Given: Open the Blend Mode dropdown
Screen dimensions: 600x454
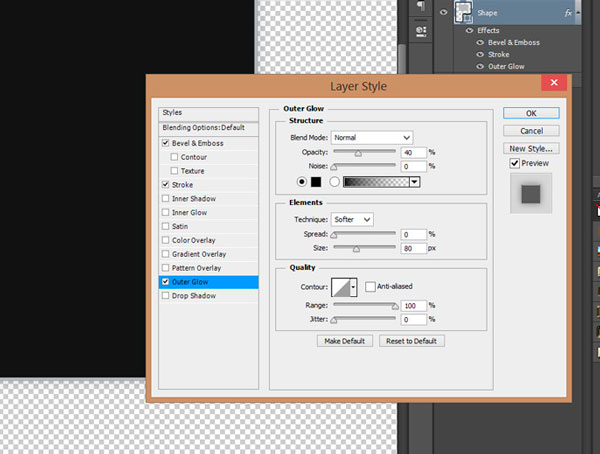Looking at the screenshot, I should 372,137.
